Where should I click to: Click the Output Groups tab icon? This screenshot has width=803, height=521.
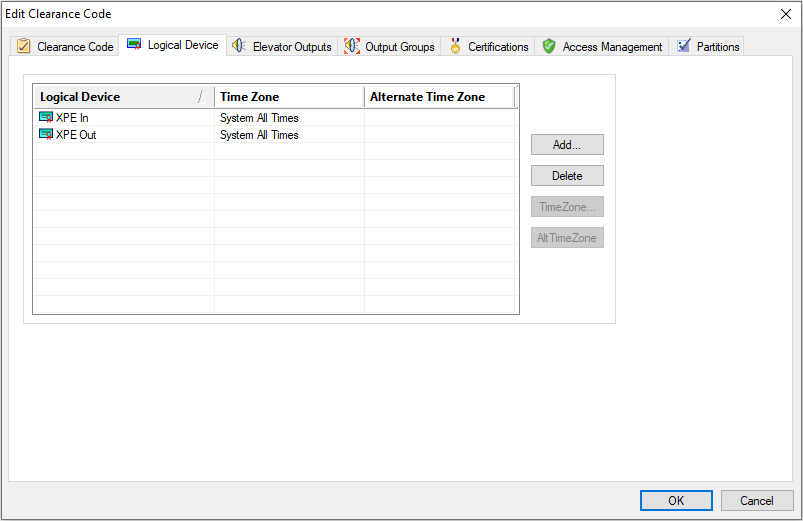coord(352,46)
